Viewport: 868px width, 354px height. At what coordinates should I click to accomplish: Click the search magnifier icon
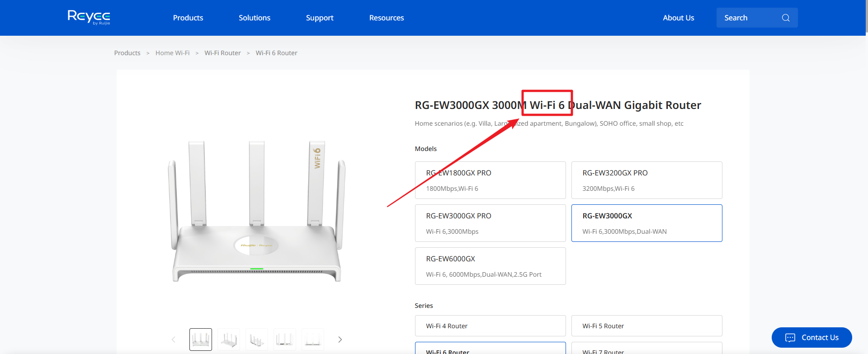[786, 18]
